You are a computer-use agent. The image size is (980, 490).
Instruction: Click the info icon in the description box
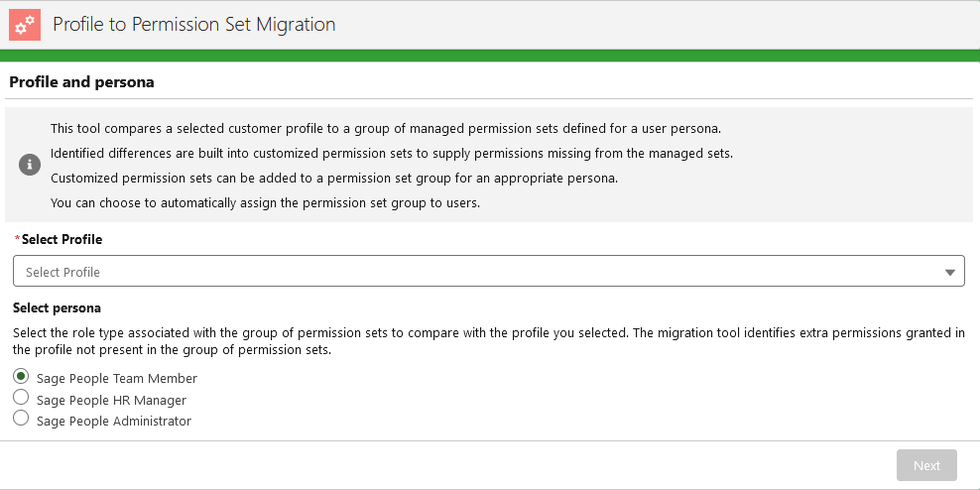point(30,166)
